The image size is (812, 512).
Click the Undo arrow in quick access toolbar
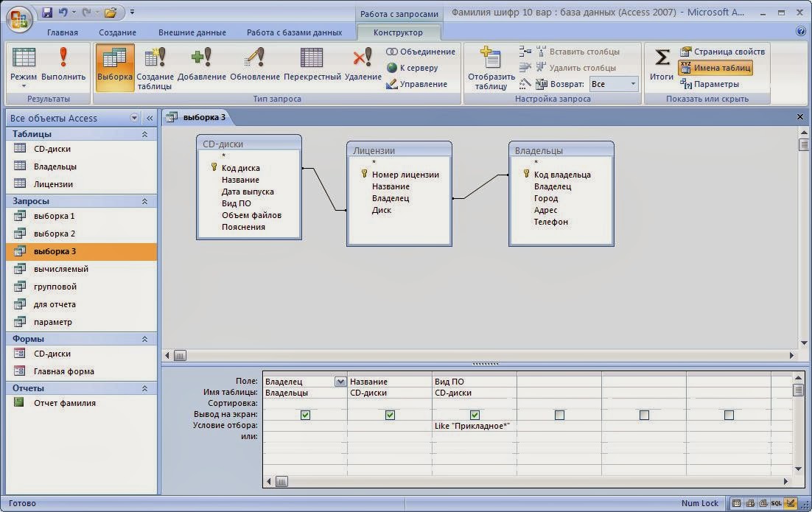point(63,11)
